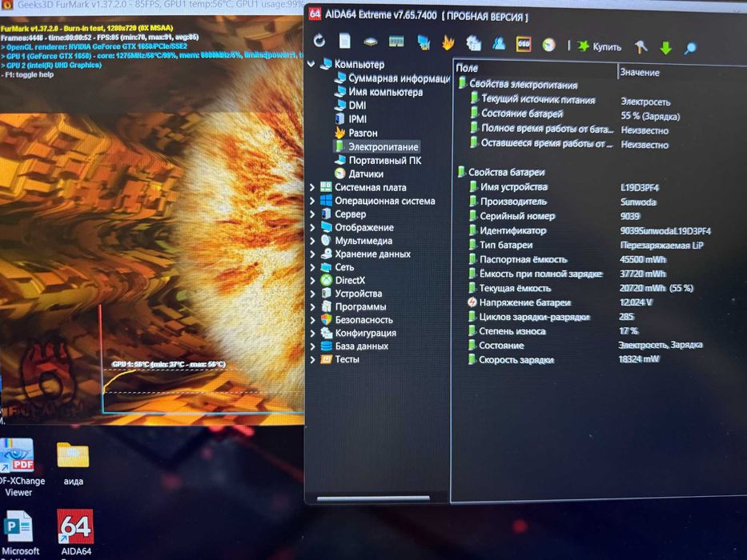Click the Программы icon in tree
The height and width of the screenshot is (560, 747).
pos(327,306)
